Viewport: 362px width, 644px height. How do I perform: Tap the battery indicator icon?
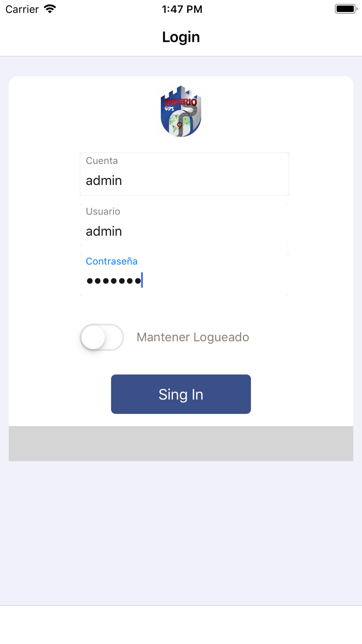(x=346, y=9)
